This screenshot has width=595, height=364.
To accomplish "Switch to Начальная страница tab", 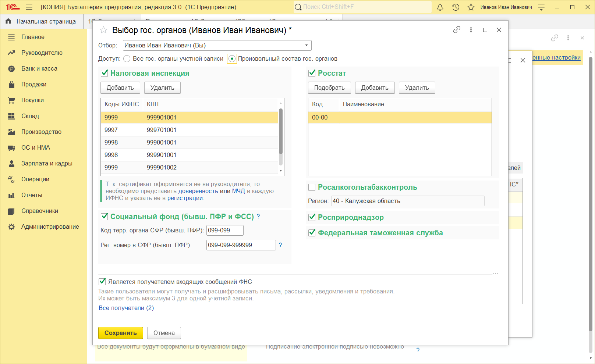I will pyautogui.click(x=42, y=21).
